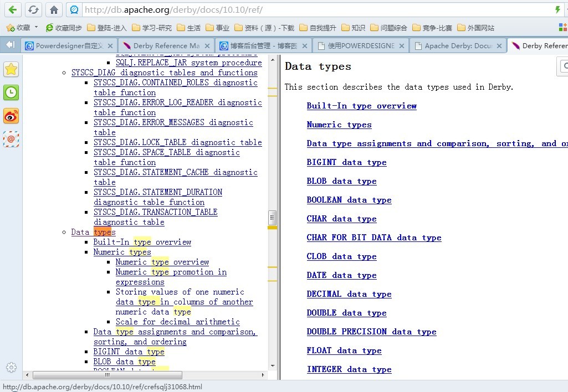Click the colorful apps grid icon
This screenshot has height=392, width=568.
pyautogui.click(x=563, y=28)
